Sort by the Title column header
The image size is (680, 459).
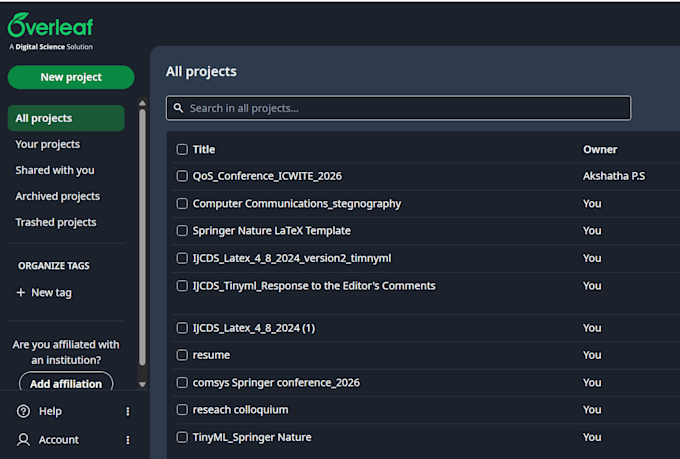(204, 149)
